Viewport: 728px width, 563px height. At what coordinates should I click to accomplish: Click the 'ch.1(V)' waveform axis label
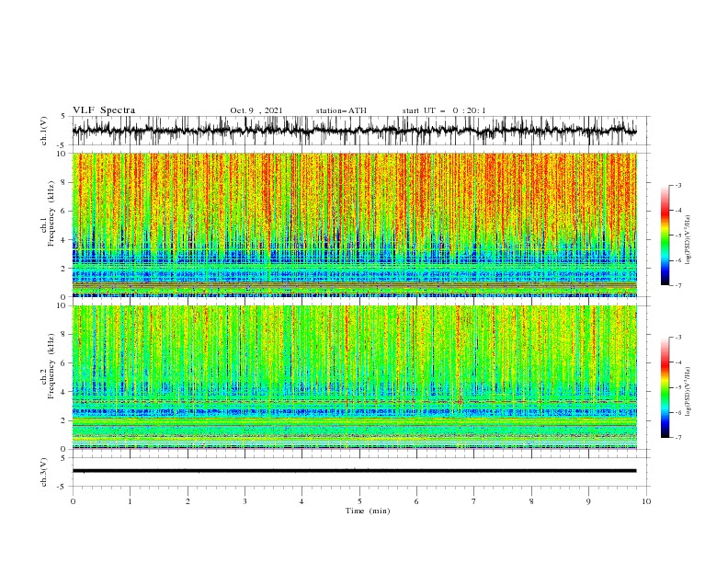click(x=44, y=131)
